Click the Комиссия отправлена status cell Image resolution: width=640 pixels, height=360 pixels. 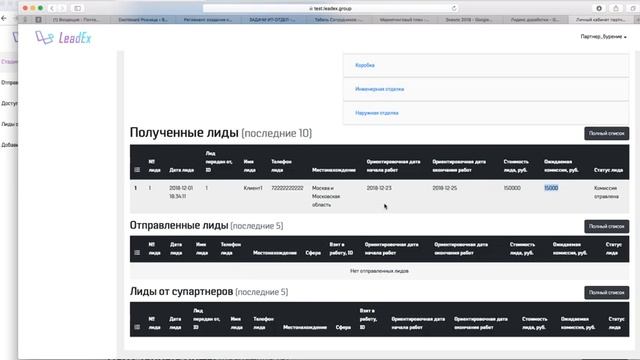606,192
